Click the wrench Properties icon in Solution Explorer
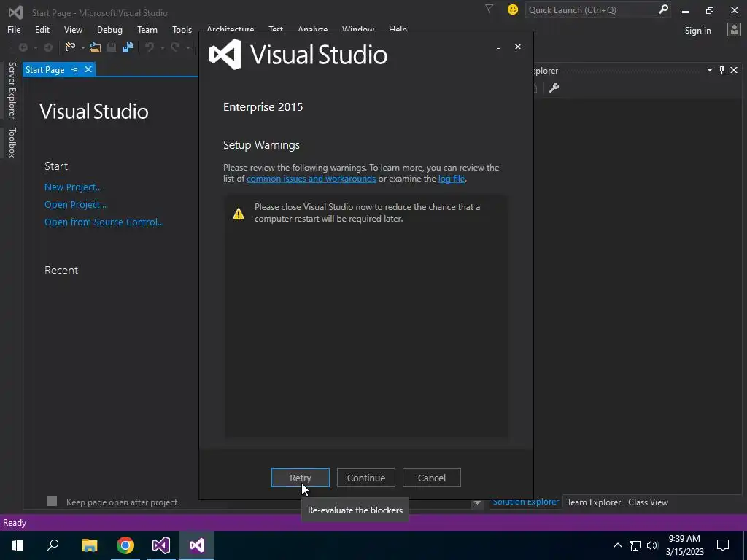 554,87
